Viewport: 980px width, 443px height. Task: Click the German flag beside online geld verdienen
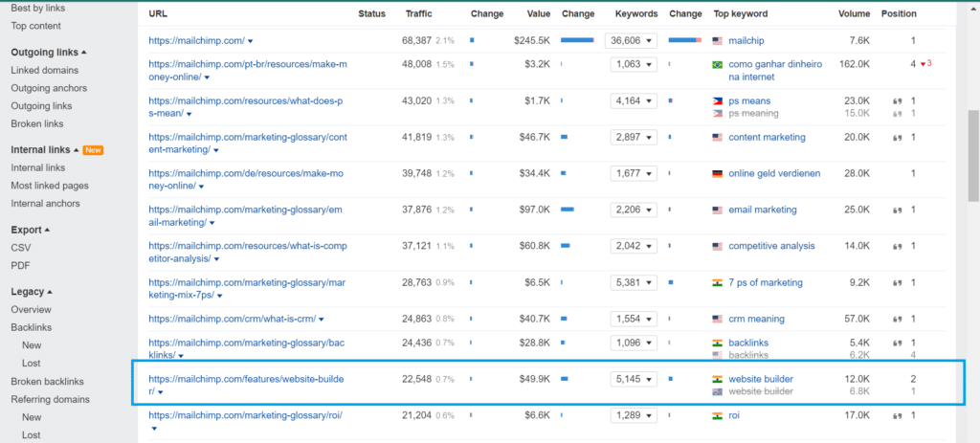718,174
